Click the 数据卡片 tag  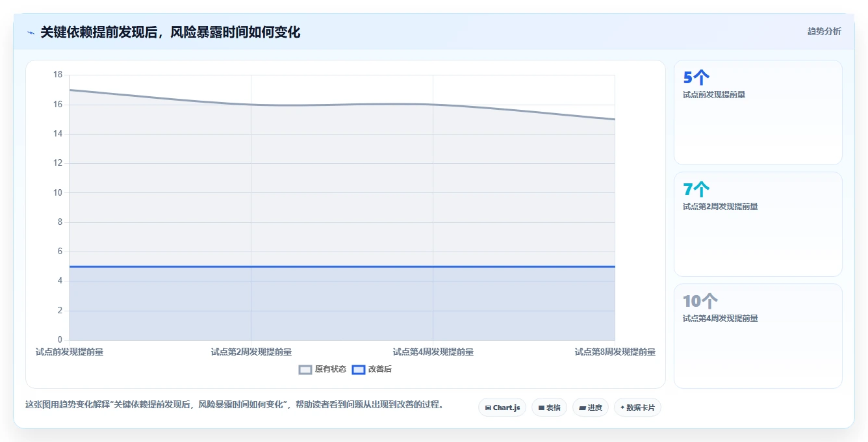(x=637, y=408)
